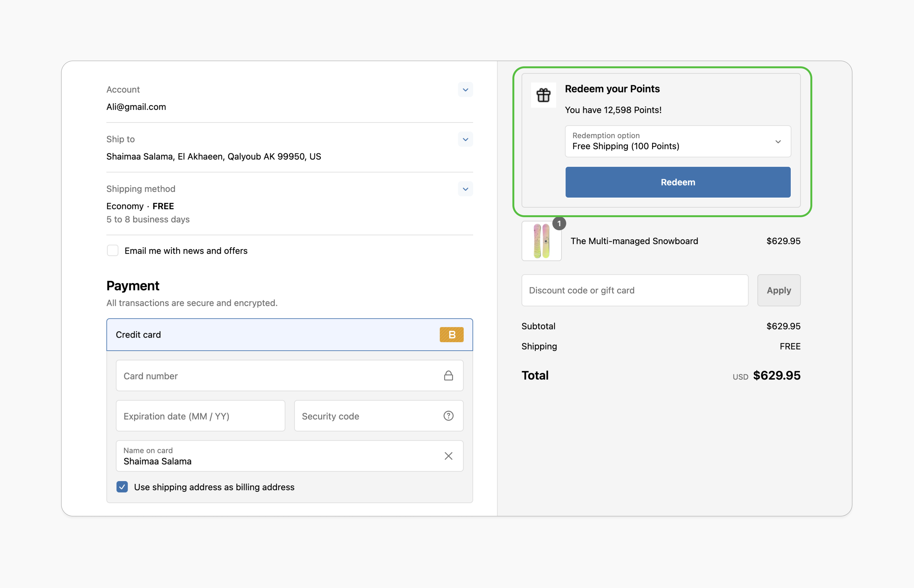Click into the Security code field
The image size is (914, 588).
click(367, 416)
